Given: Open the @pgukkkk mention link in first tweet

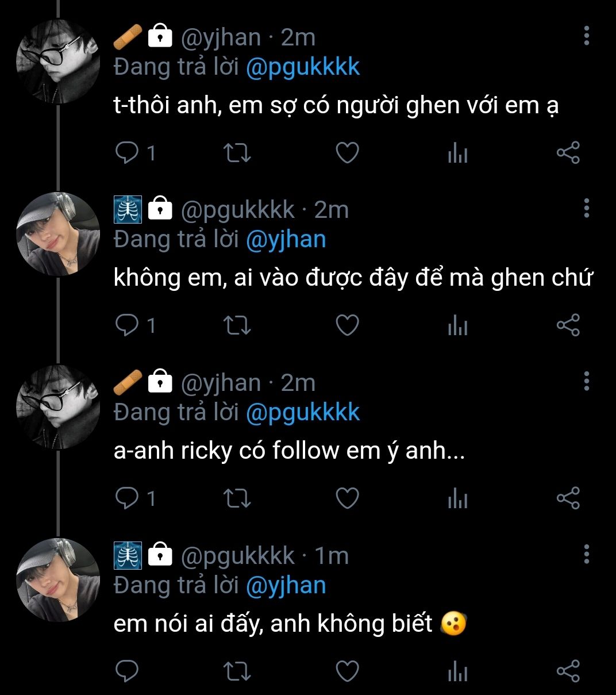Looking at the screenshot, I should point(303,67).
